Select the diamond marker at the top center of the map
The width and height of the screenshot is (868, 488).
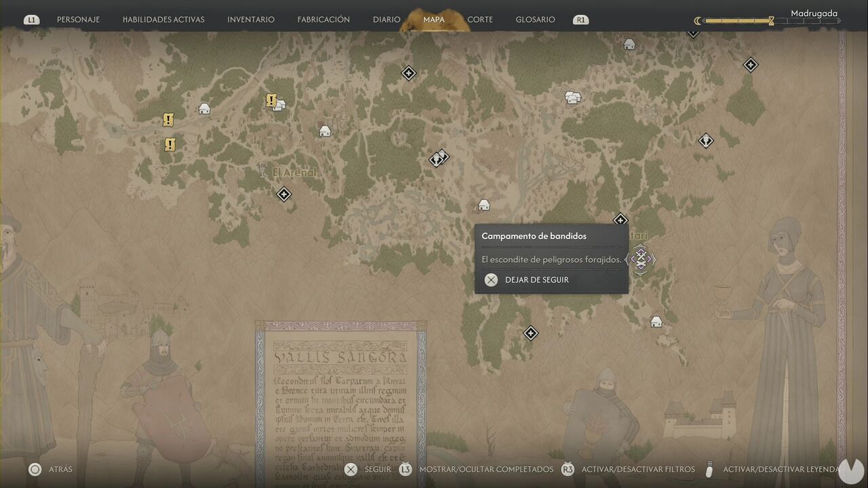coord(408,73)
